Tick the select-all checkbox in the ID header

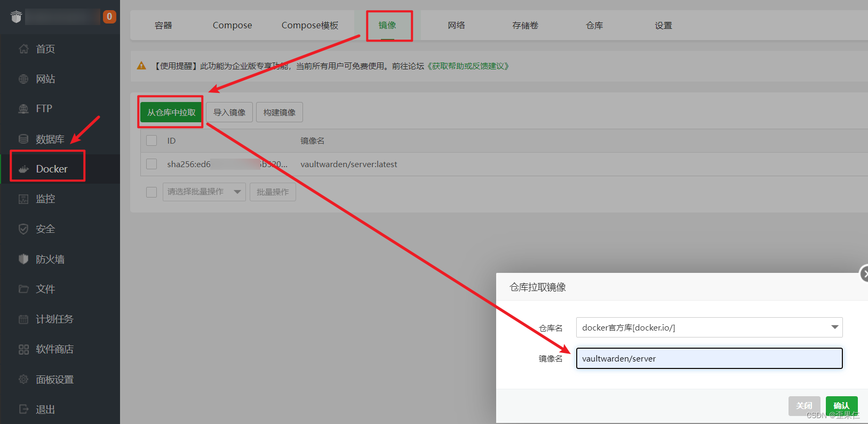[x=152, y=140]
